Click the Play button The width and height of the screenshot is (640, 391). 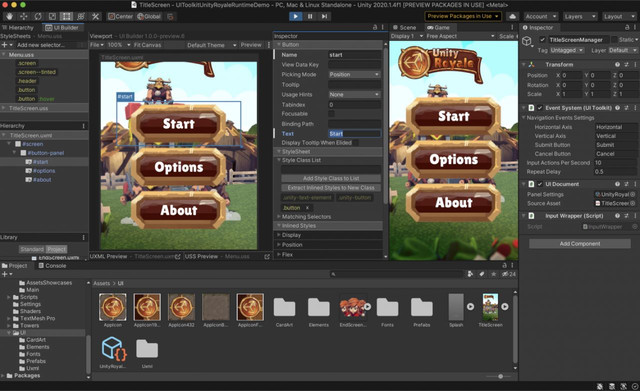(296, 16)
